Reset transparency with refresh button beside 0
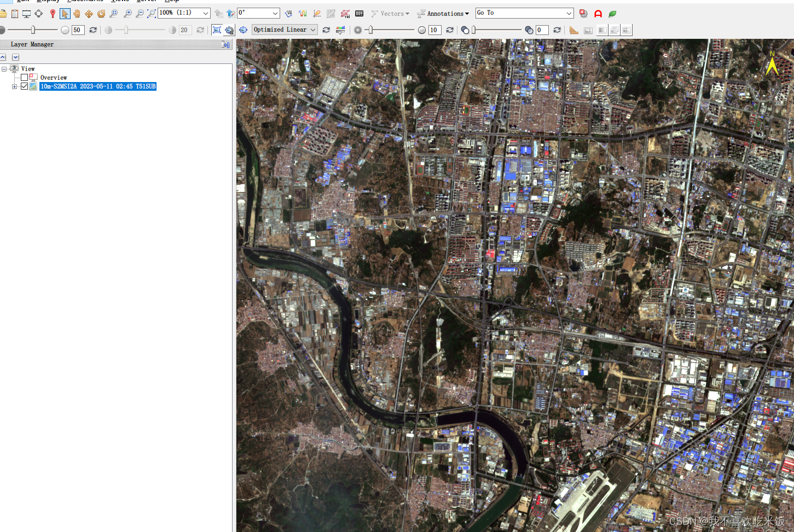794x532 pixels. [557, 30]
